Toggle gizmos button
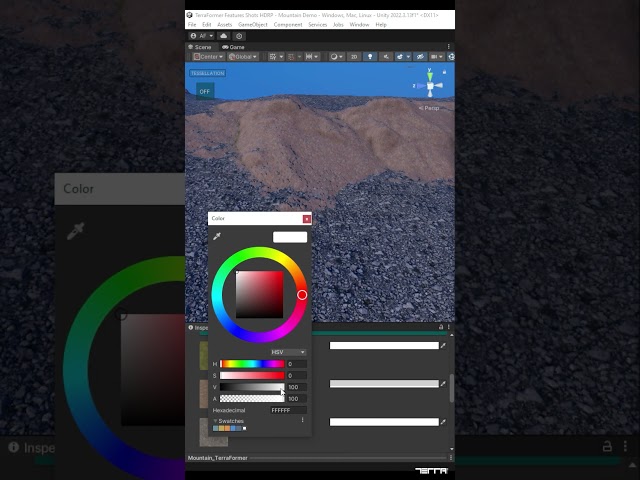This screenshot has width=640, height=480. 451,57
